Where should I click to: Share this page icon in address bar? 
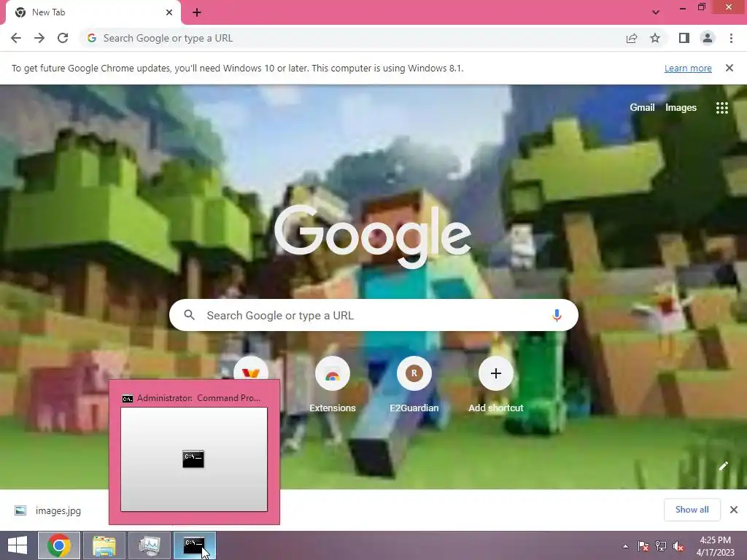pos(632,38)
